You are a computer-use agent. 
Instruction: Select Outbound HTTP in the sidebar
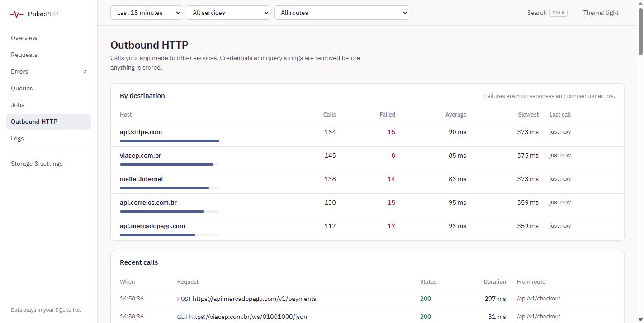click(48, 122)
